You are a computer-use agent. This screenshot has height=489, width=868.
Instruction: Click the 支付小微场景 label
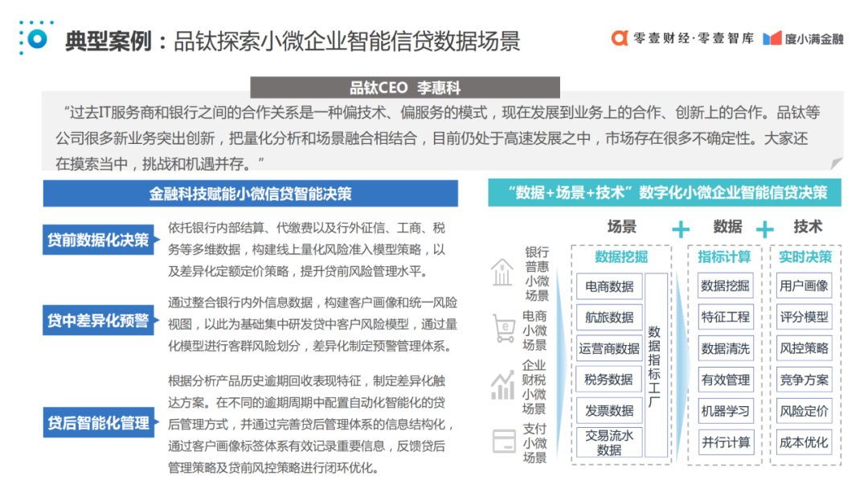click(x=534, y=443)
